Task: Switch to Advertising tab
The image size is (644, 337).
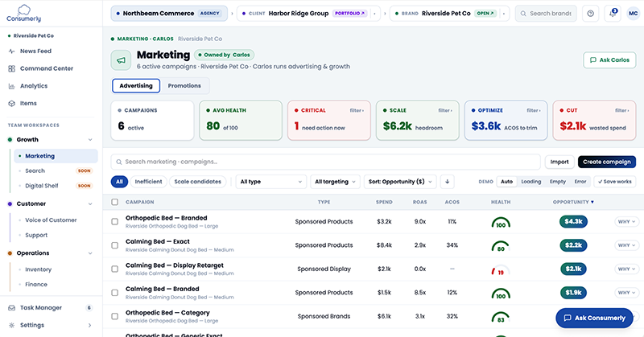Action: [136, 86]
